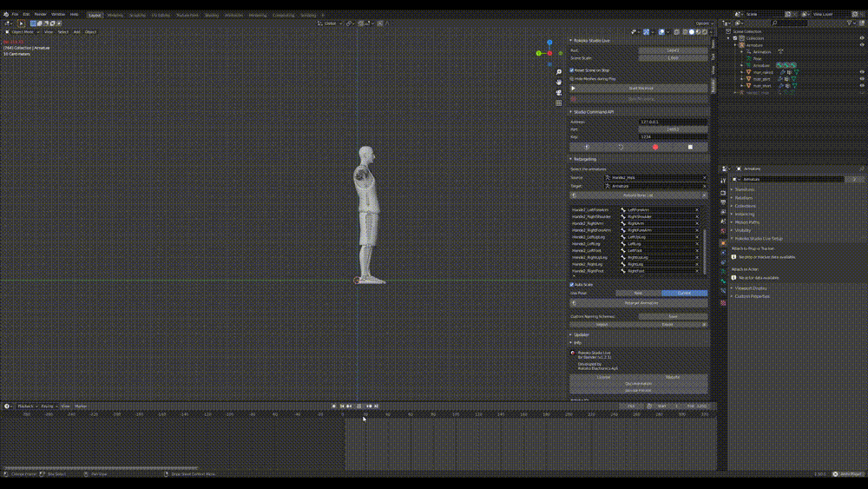The height and width of the screenshot is (489, 868).
Task: Open the Object Mode dropdown in viewport header
Action: [x=23, y=32]
